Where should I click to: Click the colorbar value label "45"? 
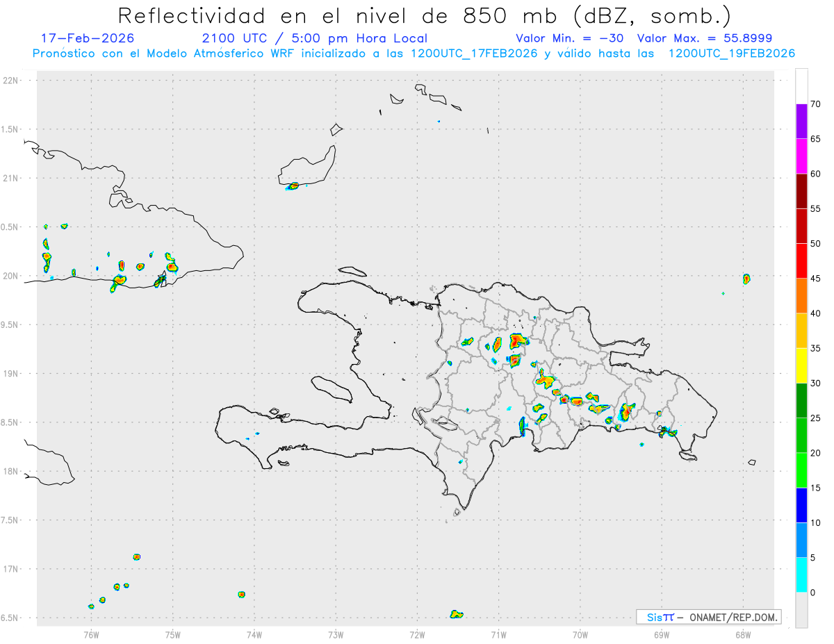pos(815,279)
